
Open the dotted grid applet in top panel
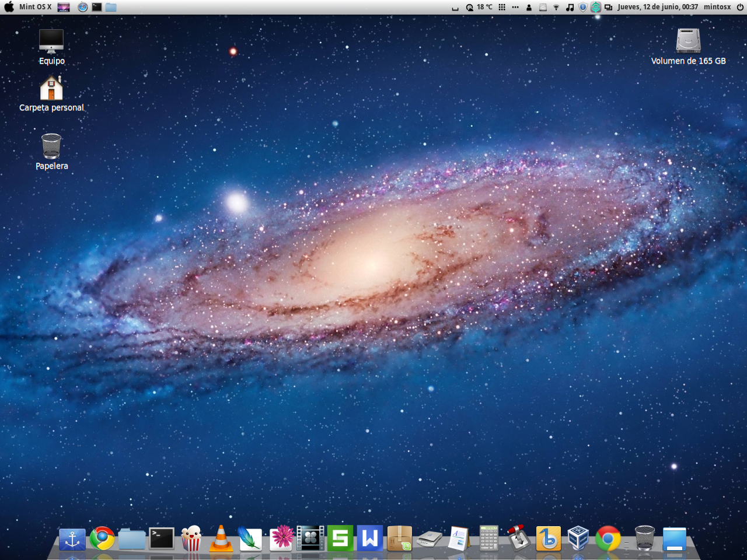click(x=502, y=8)
